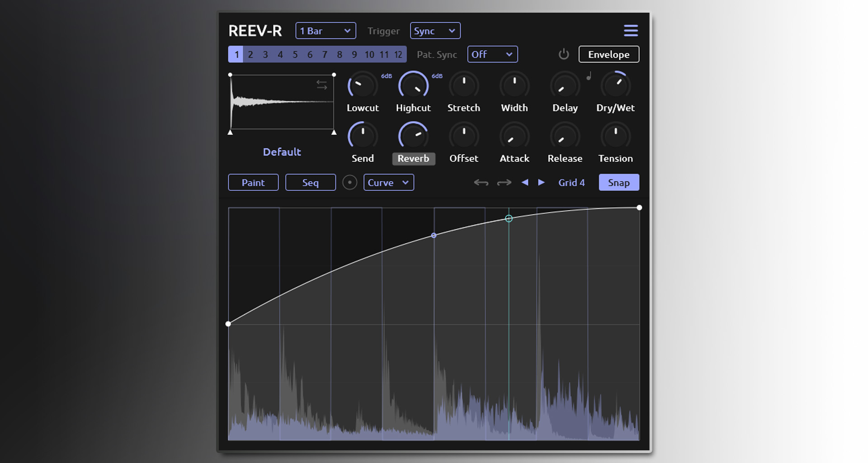
Task: Select pattern 5
Action: 295,54
